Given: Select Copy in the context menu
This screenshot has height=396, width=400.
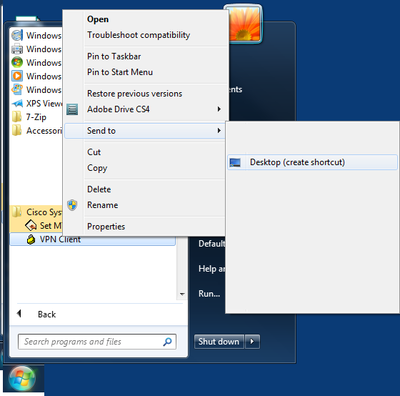Looking at the screenshot, I should pos(97,168).
